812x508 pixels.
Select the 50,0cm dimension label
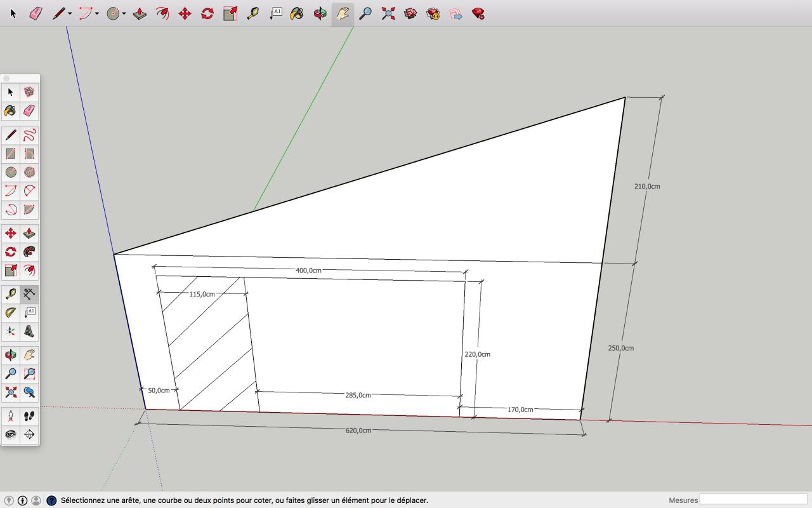tap(159, 391)
